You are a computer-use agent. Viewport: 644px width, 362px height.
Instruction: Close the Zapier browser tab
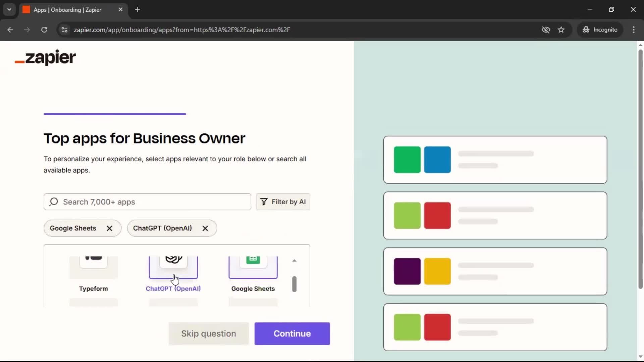tap(120, 9)
